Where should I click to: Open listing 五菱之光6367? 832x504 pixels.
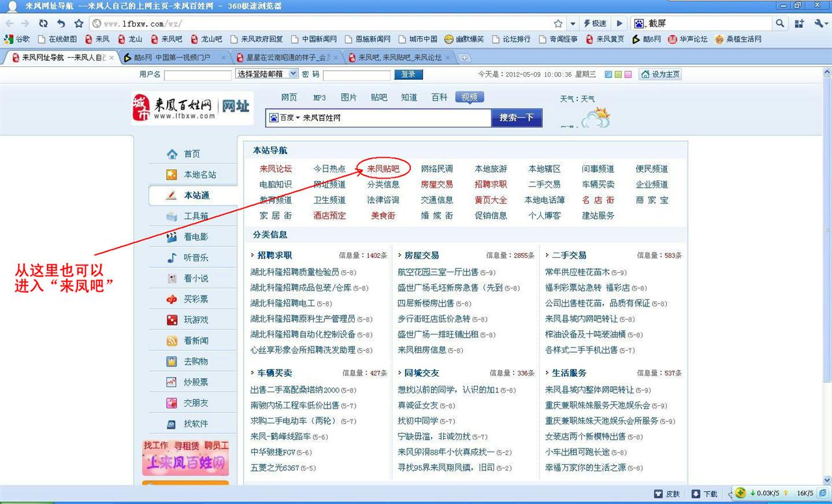pyautogui.click(x=274, y=468)
